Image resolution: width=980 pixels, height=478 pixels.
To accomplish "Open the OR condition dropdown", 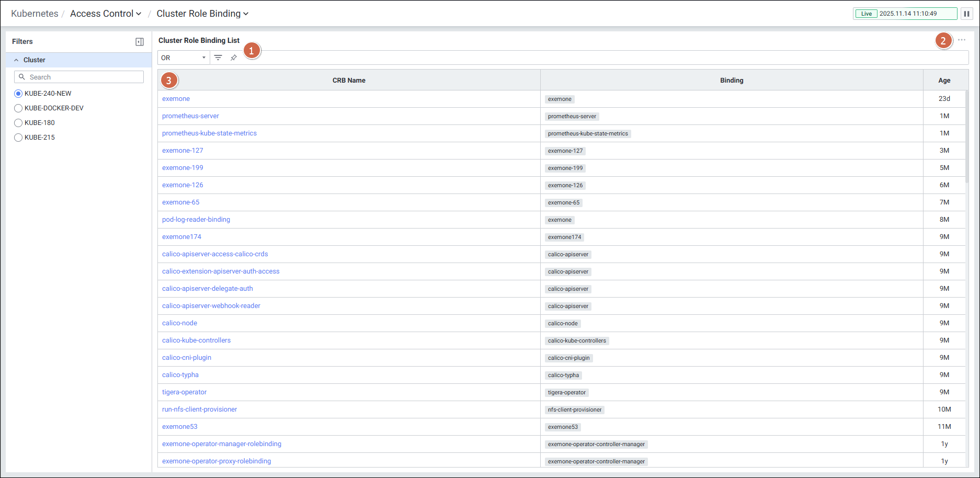I will pos(184,58).
